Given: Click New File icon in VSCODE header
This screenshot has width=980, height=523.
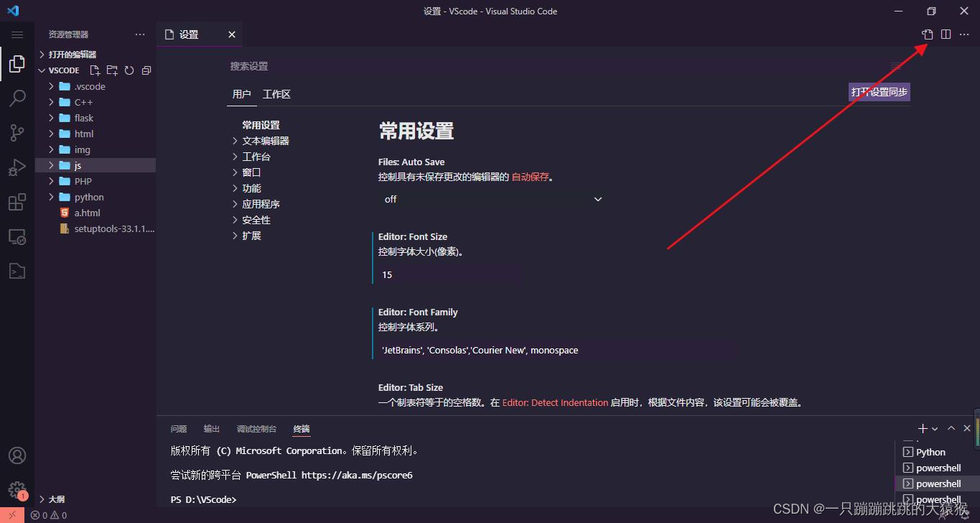Looking at the screenshot, I should point(95,70).
